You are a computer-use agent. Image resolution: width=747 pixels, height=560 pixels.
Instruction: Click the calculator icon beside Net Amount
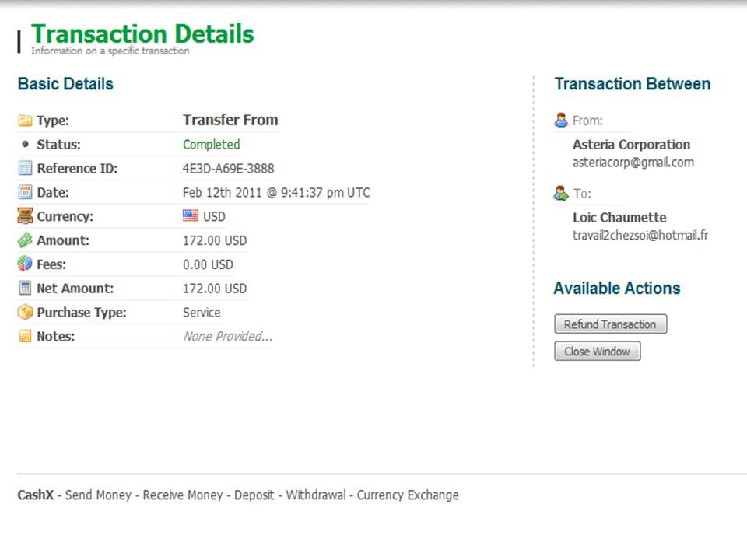(25, 288)
